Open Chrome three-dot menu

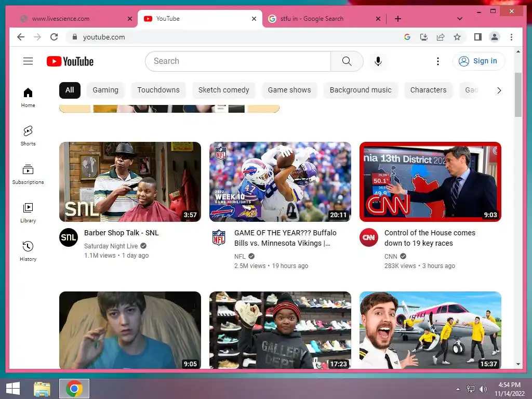511,37
